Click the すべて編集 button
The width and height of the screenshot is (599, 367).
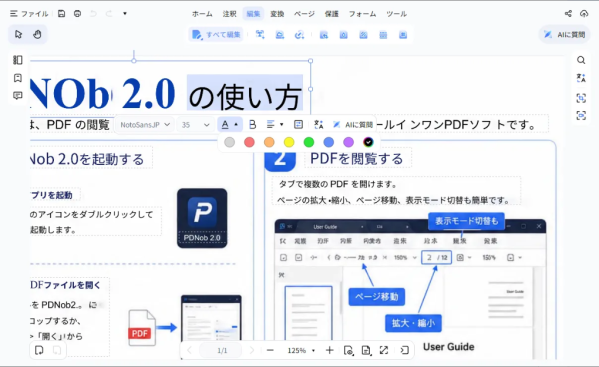[216, 35]
